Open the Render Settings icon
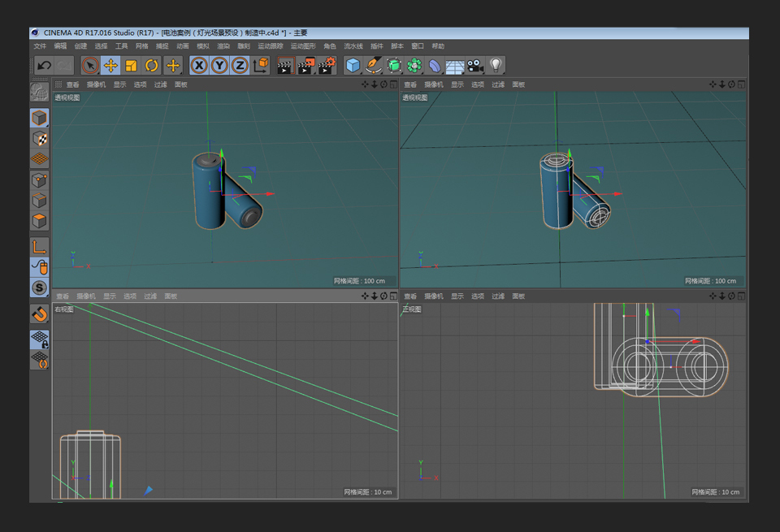Image resolution: width=780 pixels, height=532 pixels. point(327,66)
